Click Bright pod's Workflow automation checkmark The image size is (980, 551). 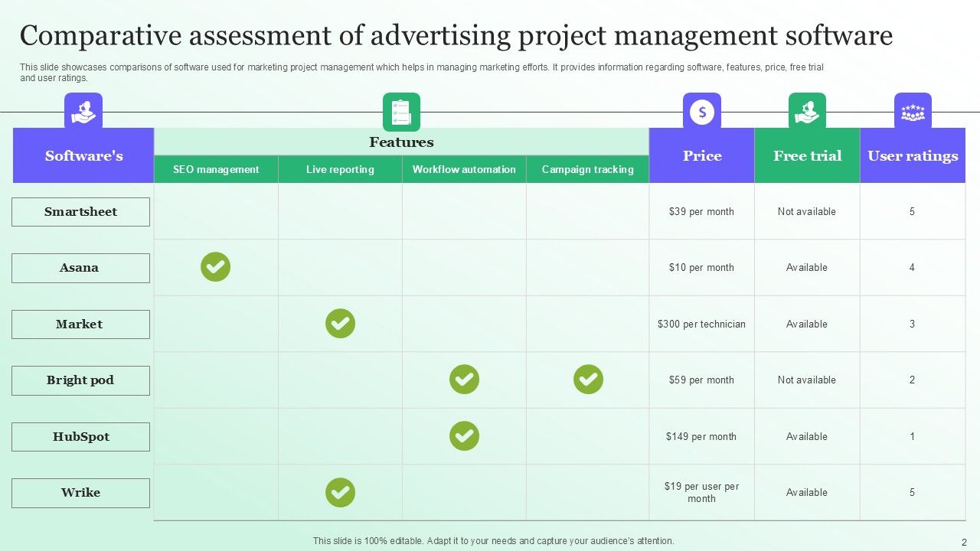coord(464,380)
